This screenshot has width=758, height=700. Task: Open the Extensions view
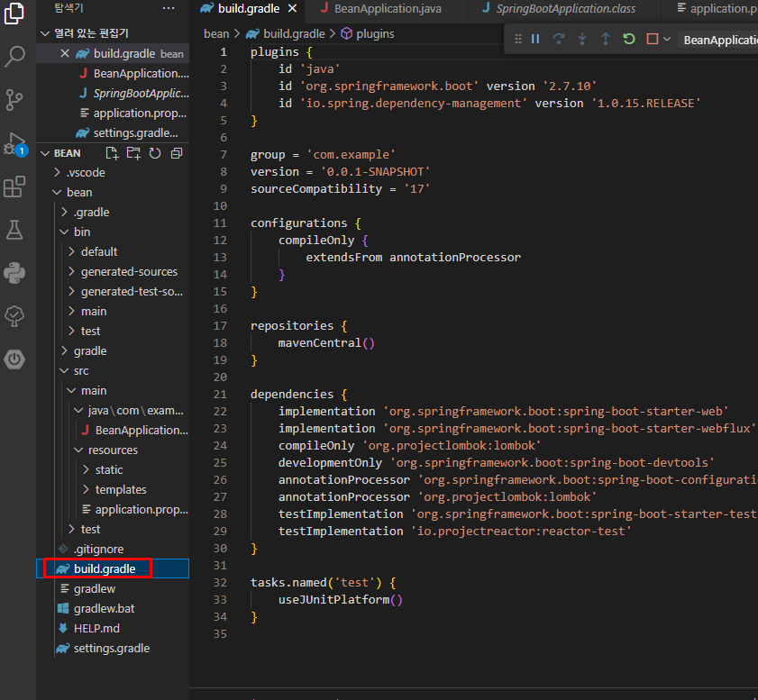click(15, 186)
